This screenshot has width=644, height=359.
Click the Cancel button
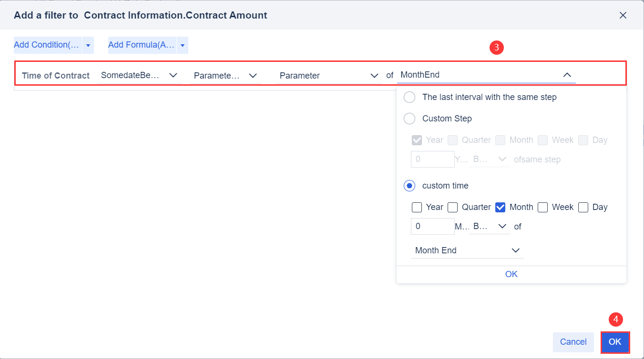click(x=573, y=342)
